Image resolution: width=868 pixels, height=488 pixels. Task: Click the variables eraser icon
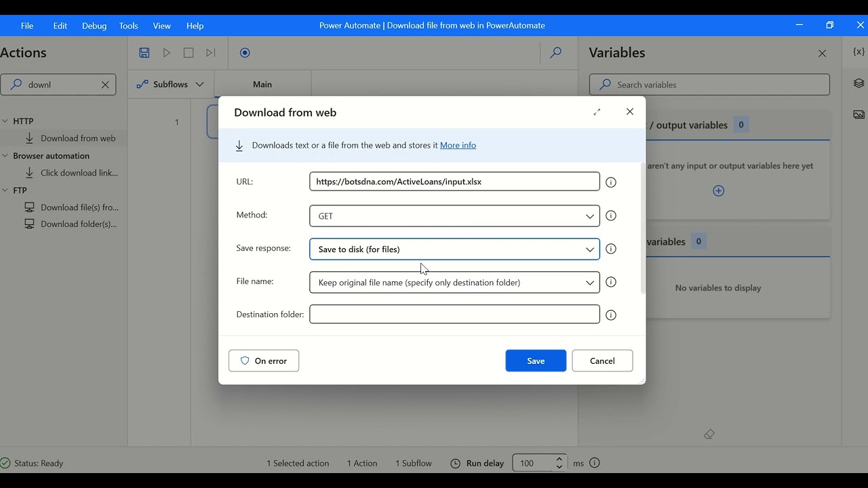(x=709, y=434)
